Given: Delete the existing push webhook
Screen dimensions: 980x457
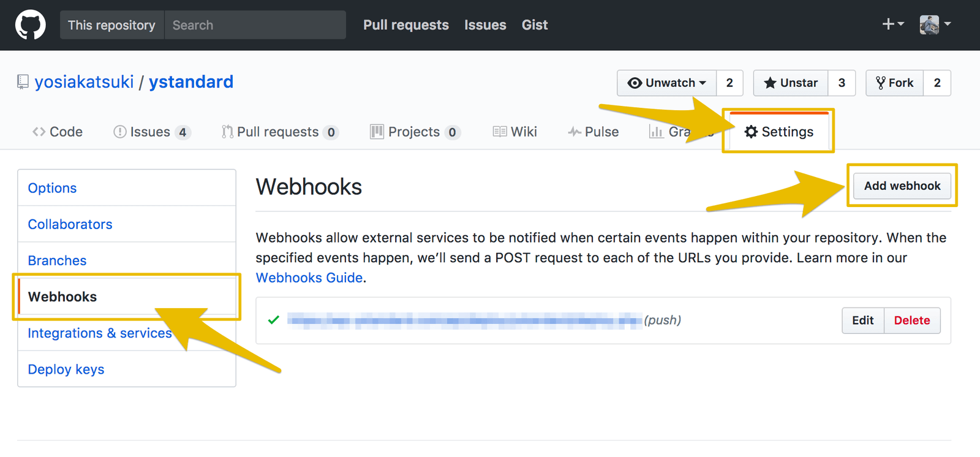Looking at the screenshot, I should pos(912,320).
